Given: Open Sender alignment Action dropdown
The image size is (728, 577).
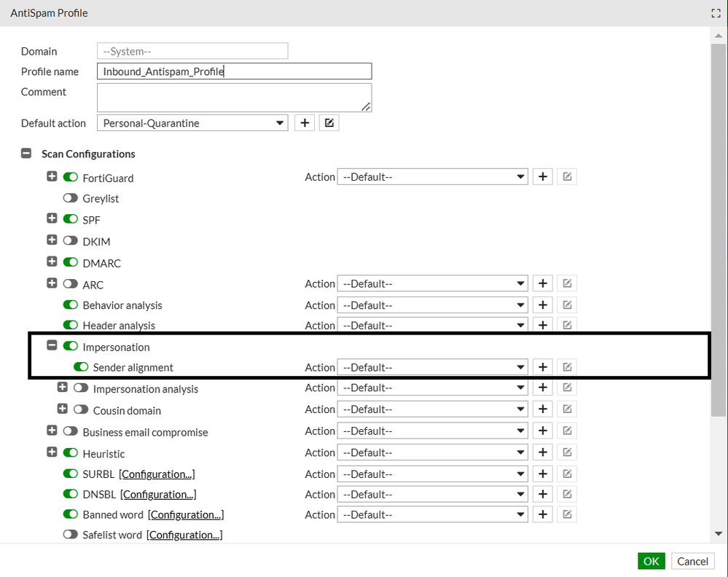Looking at the screenshot, I should 433,367.
